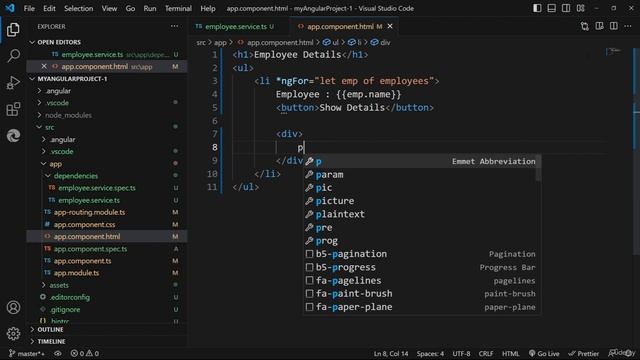This screenshot has width=640, height=360.
Task: Close app.component.html in Open Editors
Action: 44,66
